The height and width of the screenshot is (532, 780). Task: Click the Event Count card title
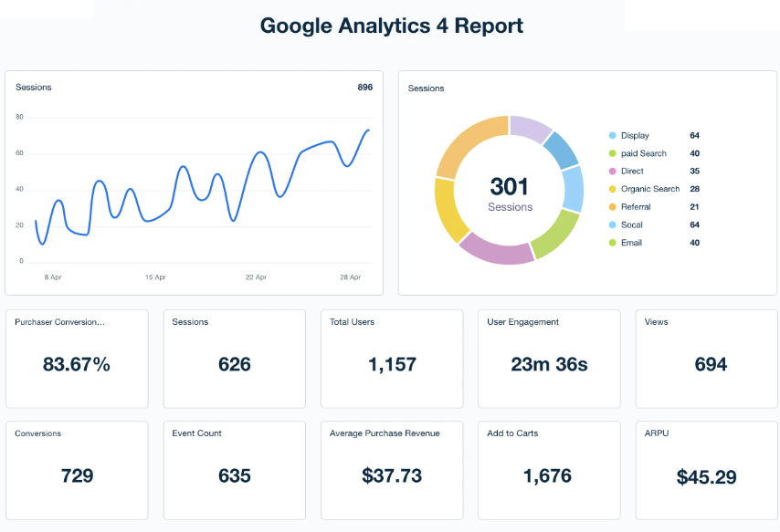(196, 433)
